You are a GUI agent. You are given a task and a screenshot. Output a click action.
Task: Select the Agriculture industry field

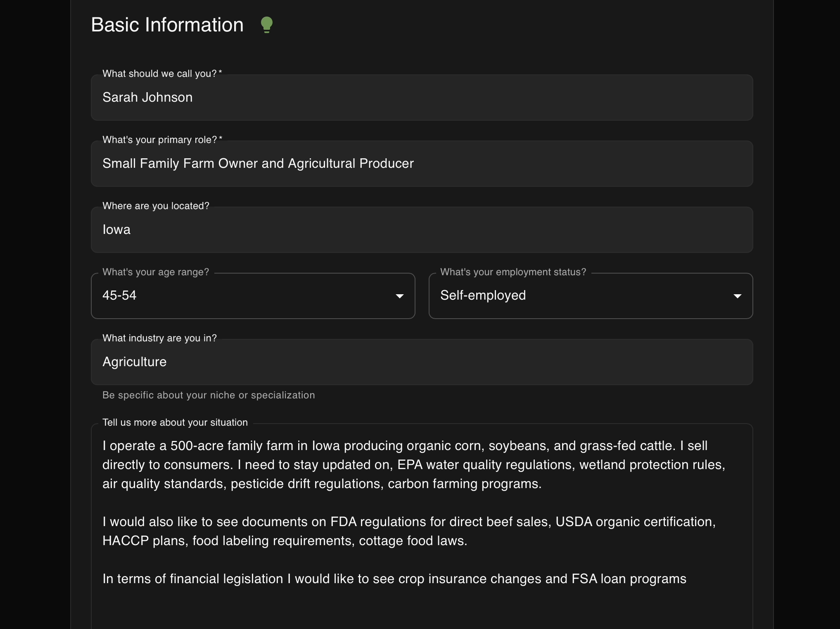pos(421,362)
